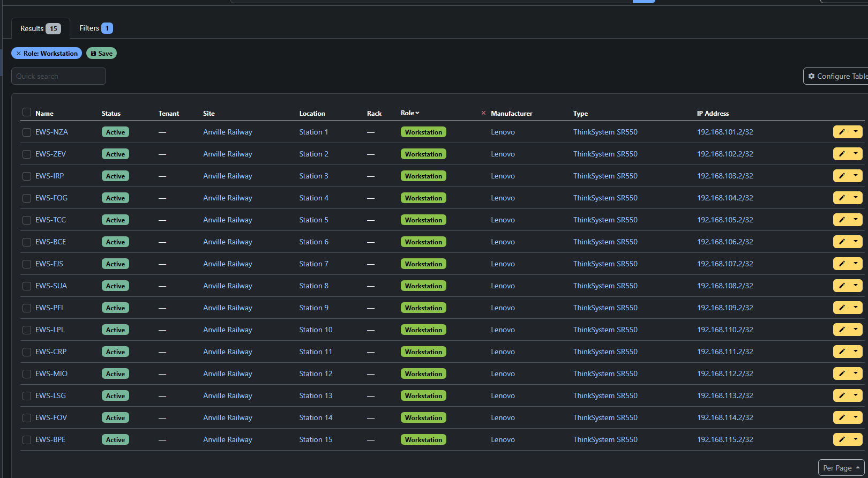Open Station 10 location link
Image resolution: width=868 pixels, height=478 pixels.
click(316, 330)
